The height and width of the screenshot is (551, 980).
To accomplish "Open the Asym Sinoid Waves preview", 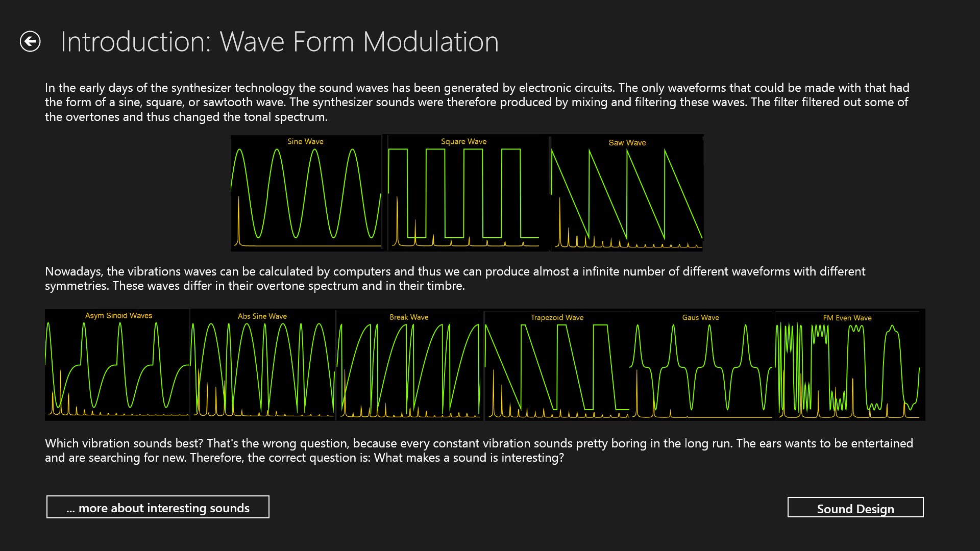I will (117, 365).
